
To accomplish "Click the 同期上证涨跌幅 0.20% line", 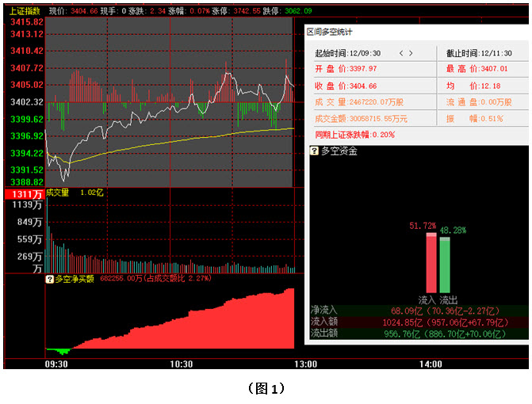I will (x=355, y=135).
